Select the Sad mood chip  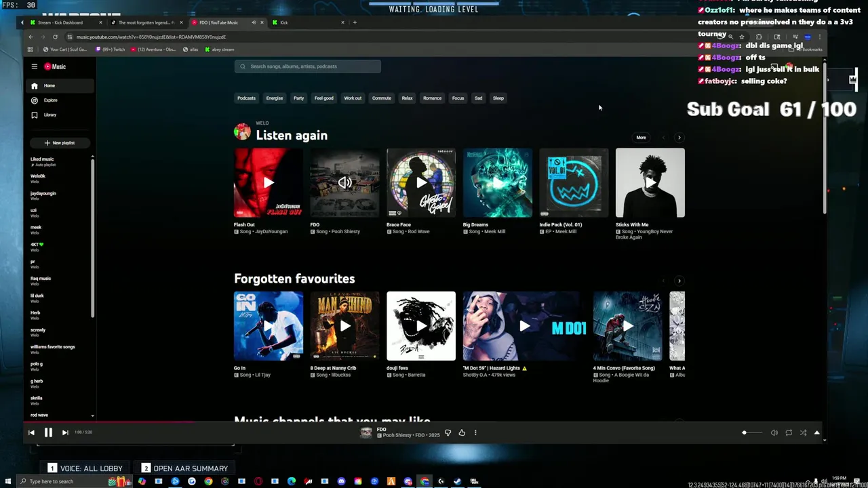478,98
